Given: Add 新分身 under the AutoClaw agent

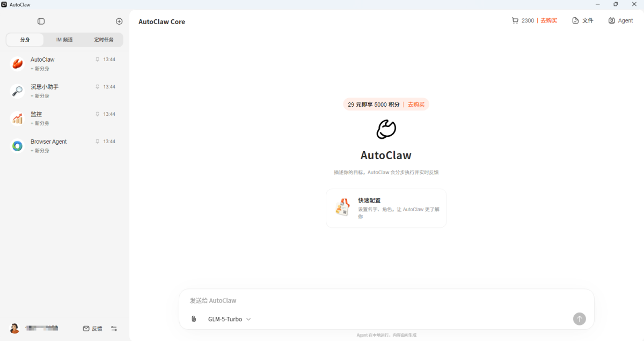Looking at the screenshot, I should [40, 69].
